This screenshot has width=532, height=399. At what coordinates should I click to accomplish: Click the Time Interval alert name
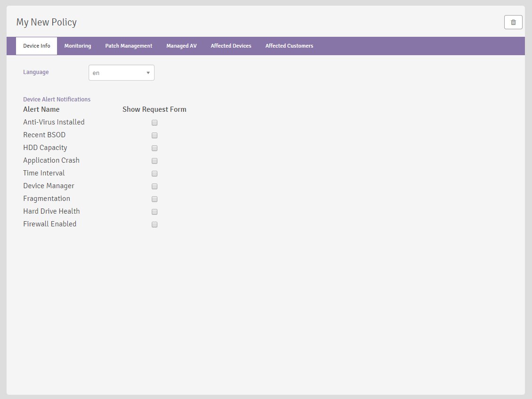coord(44,173)
